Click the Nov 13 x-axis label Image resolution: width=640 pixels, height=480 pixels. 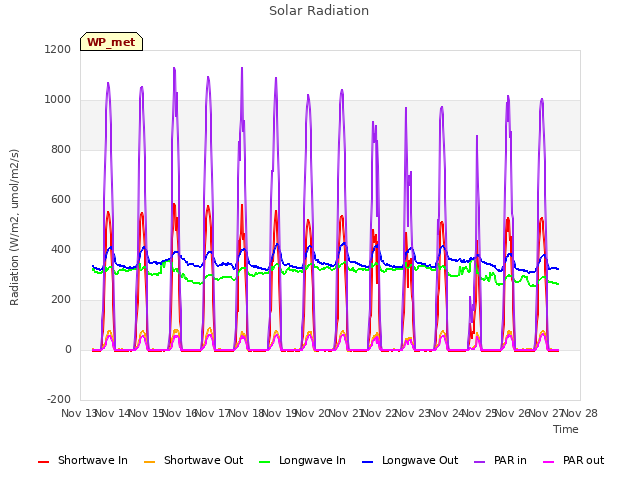coord(78,413)
